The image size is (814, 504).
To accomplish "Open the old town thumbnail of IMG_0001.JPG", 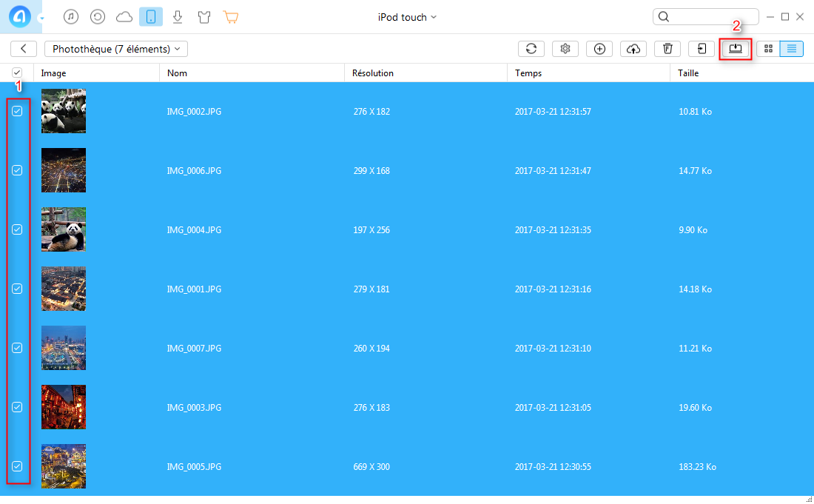I will point(64,289).
